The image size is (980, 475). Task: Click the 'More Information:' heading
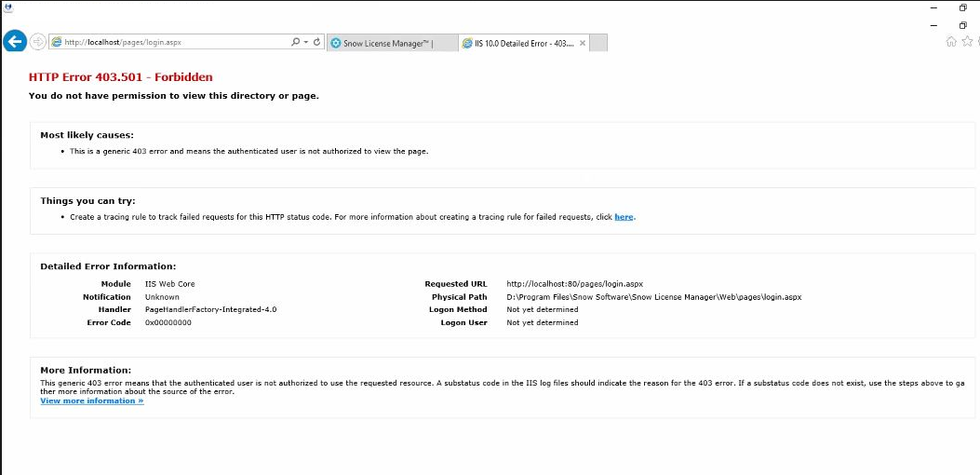[86, 370]
